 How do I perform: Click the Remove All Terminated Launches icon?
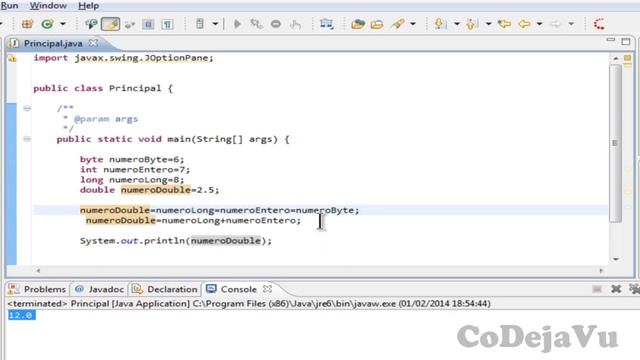point(634,289)
